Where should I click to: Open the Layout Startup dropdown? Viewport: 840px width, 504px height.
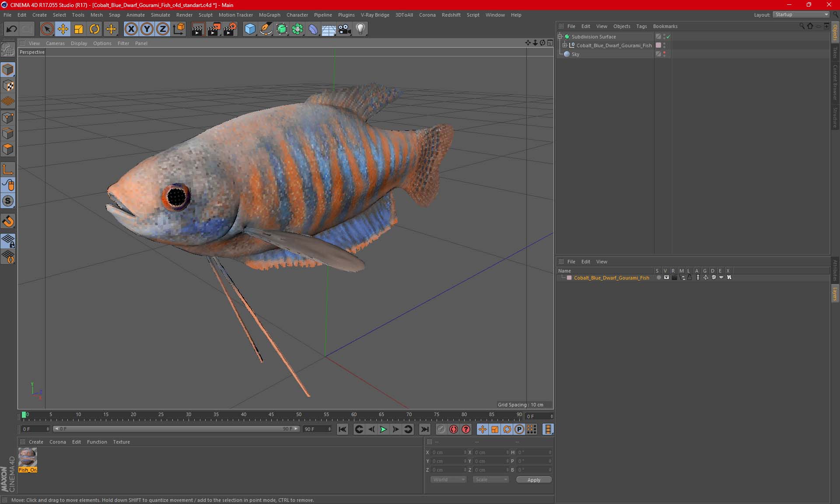pos(801,14)
